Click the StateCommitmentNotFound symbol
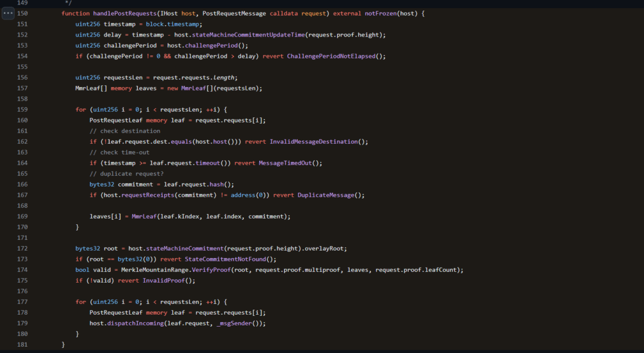 [x=221, y=259]
